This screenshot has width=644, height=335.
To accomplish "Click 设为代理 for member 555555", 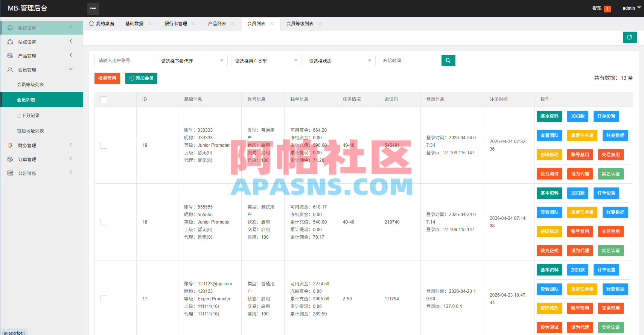I will click(580, 251).
